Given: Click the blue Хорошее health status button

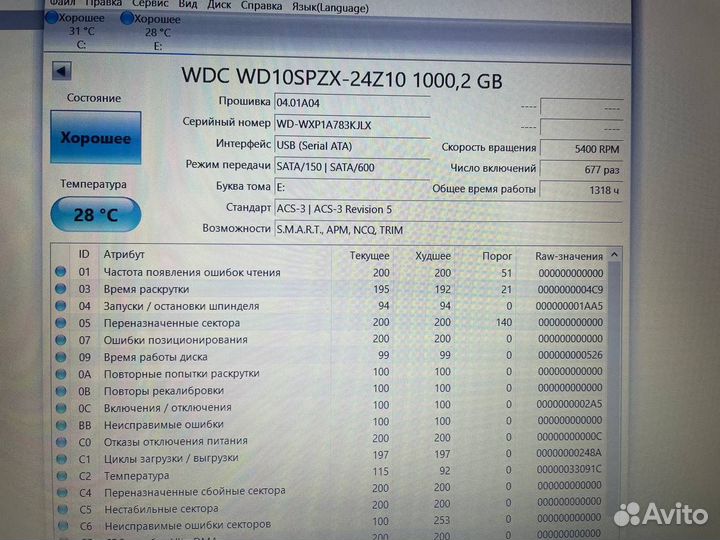Looking at the screenshot, I should pos(96,137).
